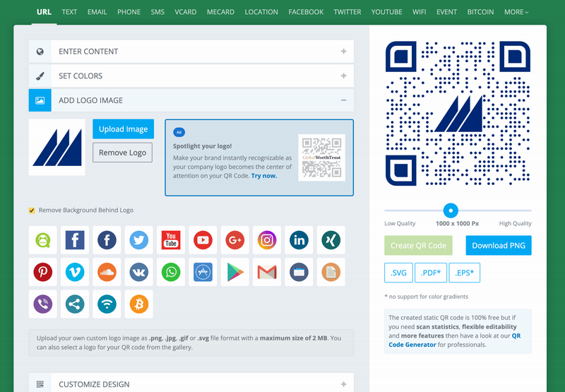Go to the Event tab

click(446, 12)
